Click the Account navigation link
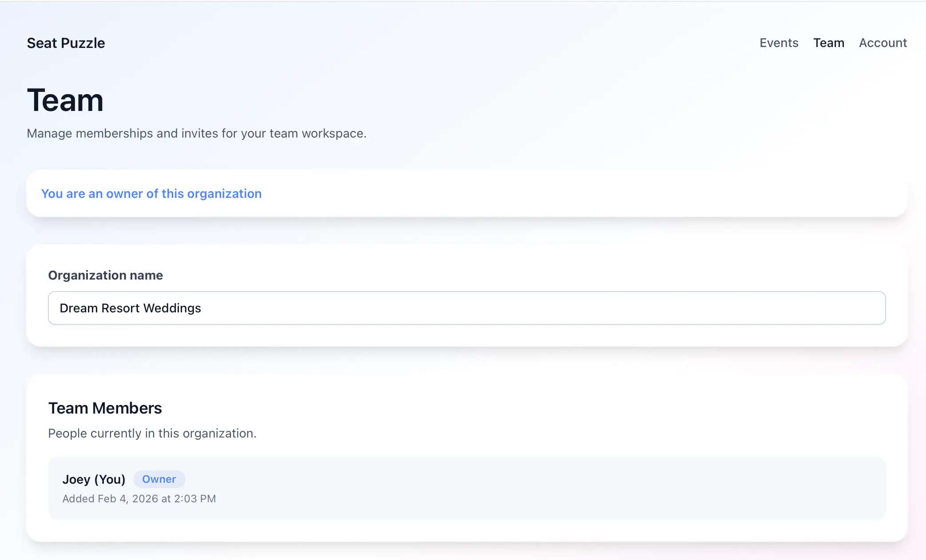926x560 pixels. click(x=882, y=43)
